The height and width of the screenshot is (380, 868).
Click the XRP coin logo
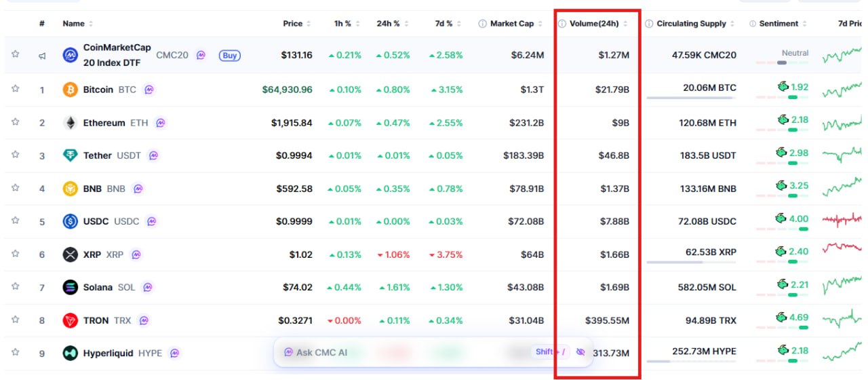point(71,254)
